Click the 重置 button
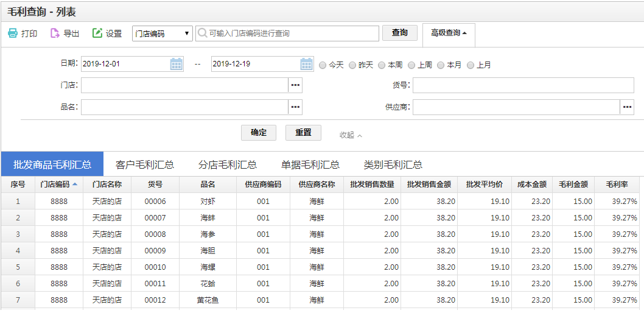 coord(303,133)
